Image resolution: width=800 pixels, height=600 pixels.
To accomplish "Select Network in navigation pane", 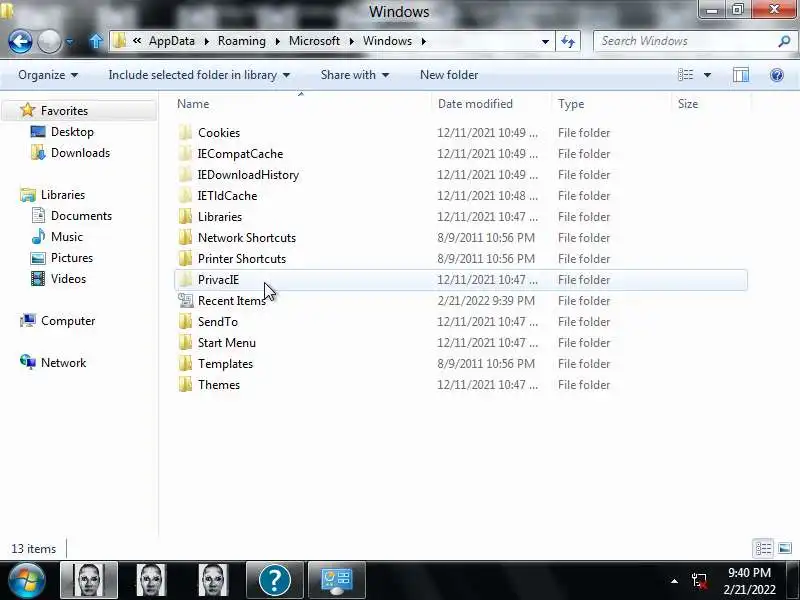I will (x=63, y=363).
